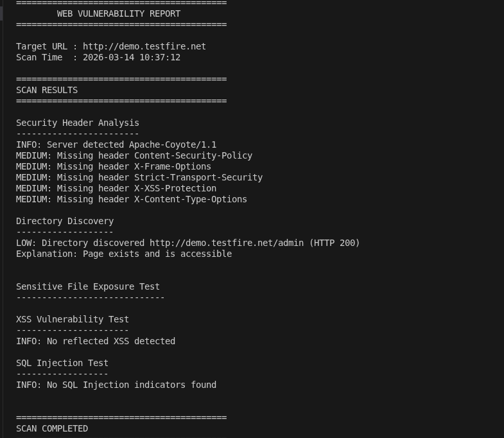The width and height of the screenshot is (504, 438).
Task: Select the Apache-Coyote/1.1 server info line
Action: pyautogui.click(x=116, y=145)
